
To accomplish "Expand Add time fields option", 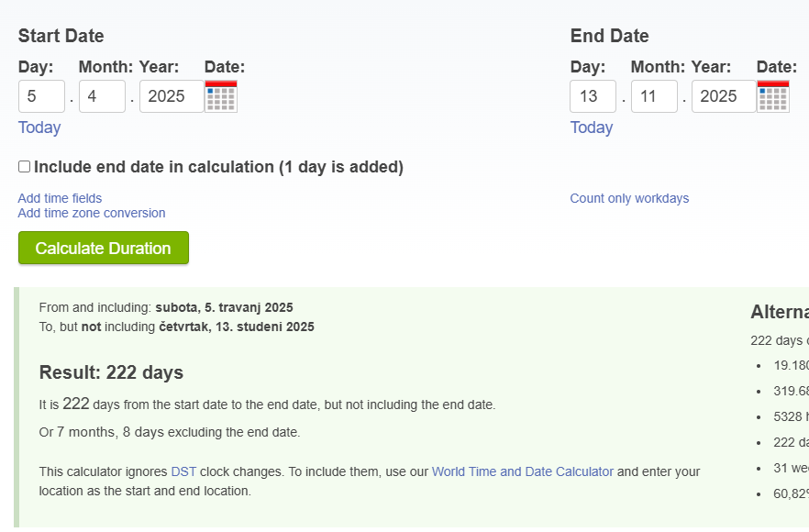I will pos(60,198).
